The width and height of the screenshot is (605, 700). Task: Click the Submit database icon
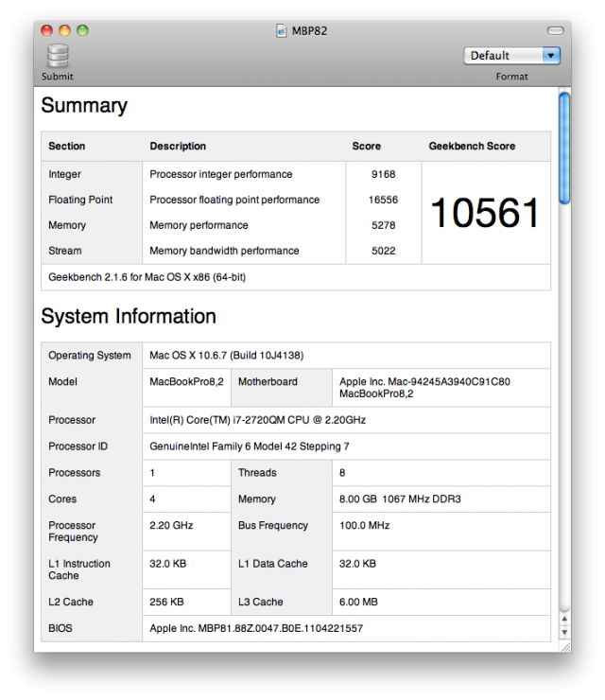(x=58, y=56)
